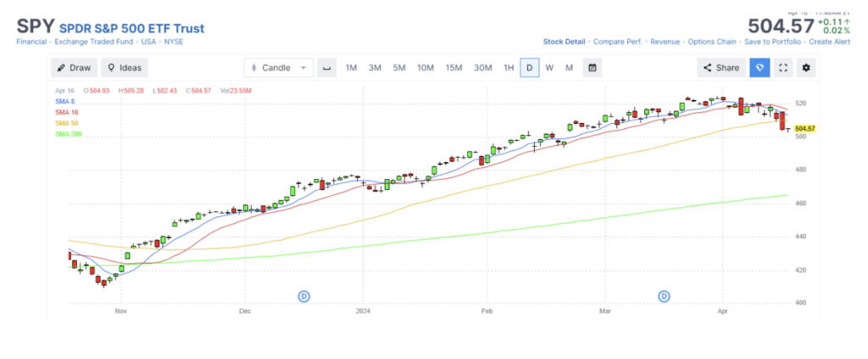Viewport: 868px width, 359px height.
Task: Select the 10M interval
Action: (x=426, y=68)
